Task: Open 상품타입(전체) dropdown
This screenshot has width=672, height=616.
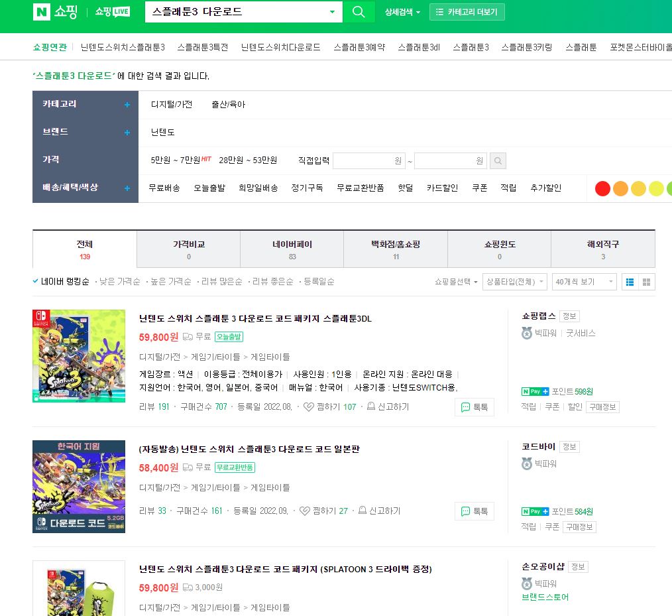Action: tap(515, 282)
